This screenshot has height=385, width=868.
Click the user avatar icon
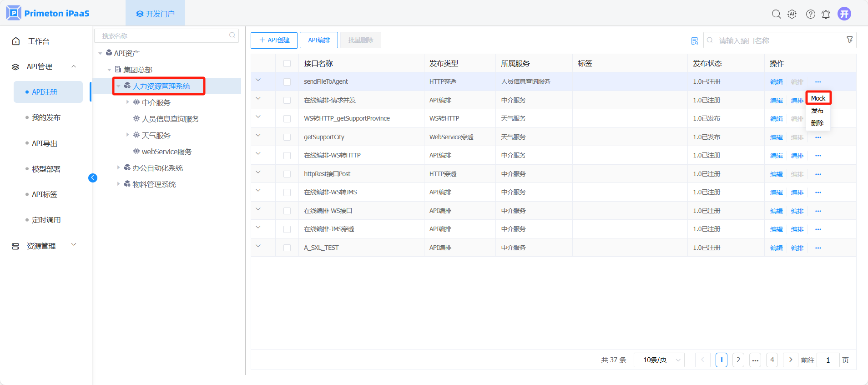pos(844,14)
